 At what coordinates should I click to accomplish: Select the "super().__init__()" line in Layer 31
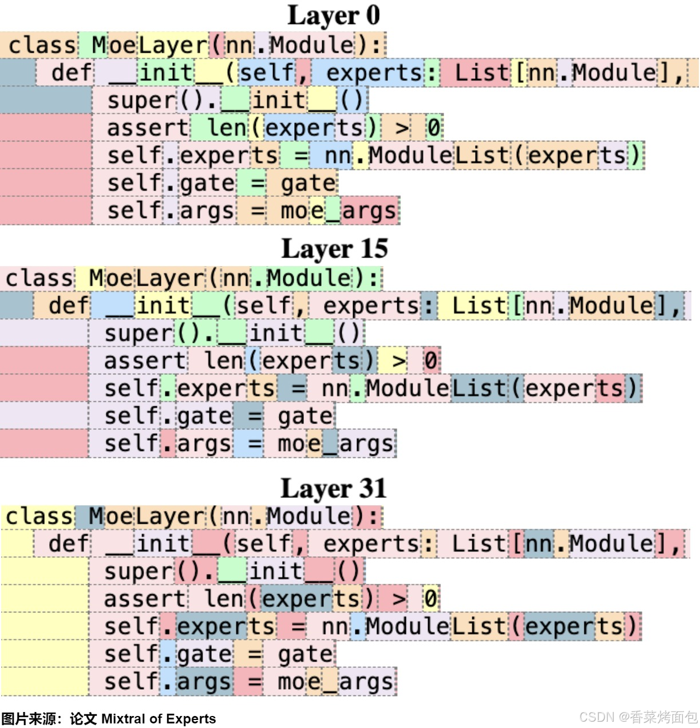click(183, 571)
